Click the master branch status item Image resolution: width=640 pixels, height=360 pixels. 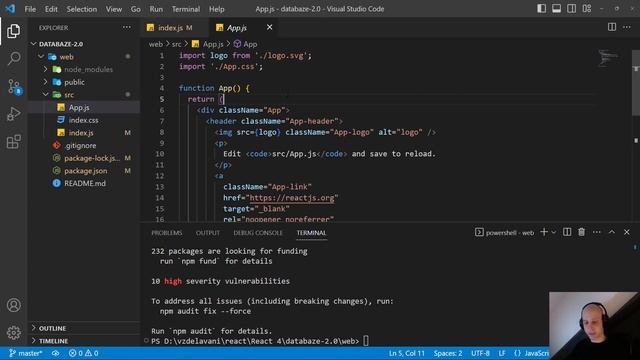tap(26, 353)
